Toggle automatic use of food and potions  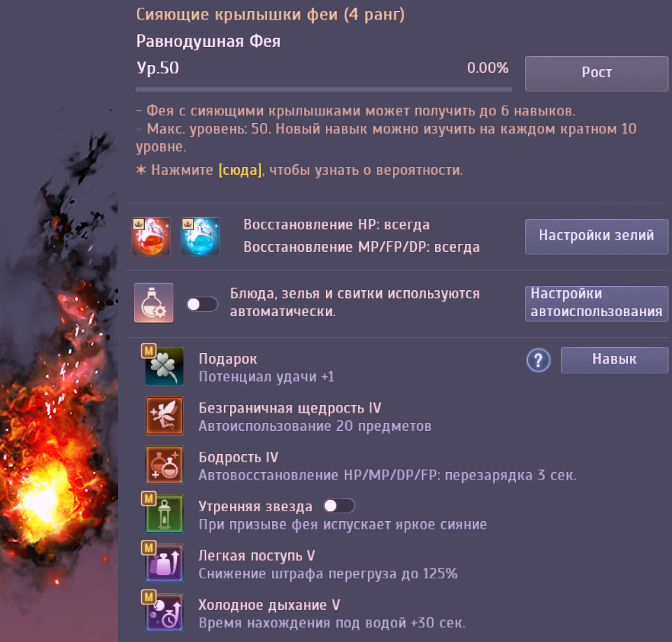tap(202, 304)
